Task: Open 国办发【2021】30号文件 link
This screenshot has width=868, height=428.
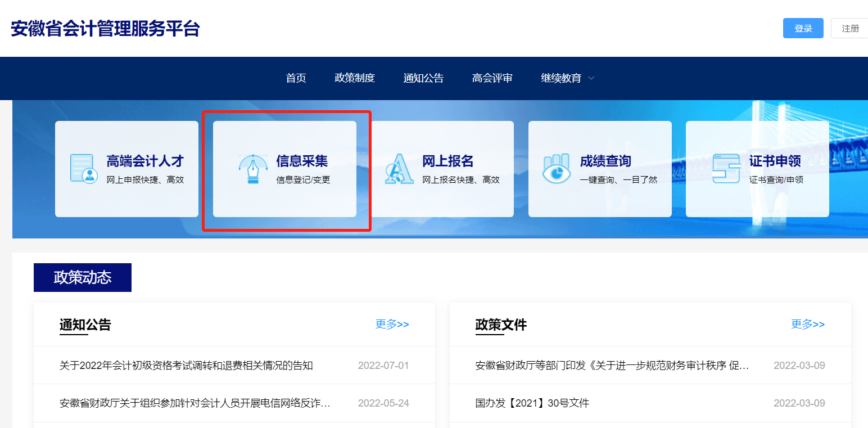Action: [x=532, y=403]
